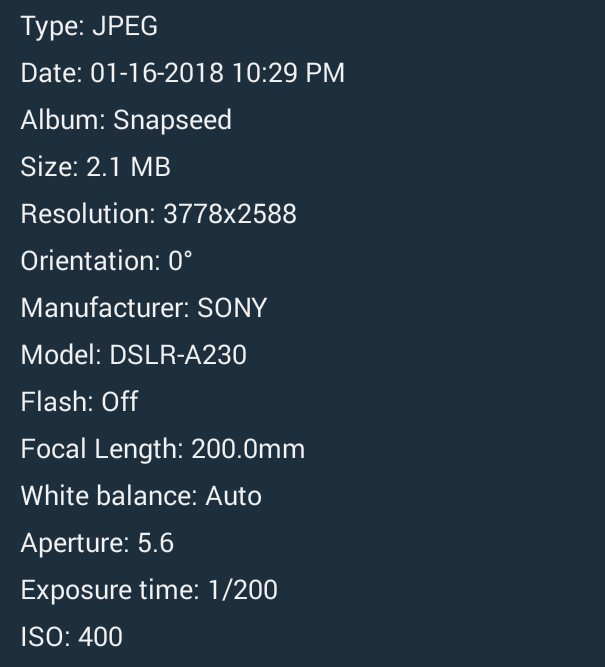
Task: Select the Manufacturer: SONY entry
Action: click(144, 308)
